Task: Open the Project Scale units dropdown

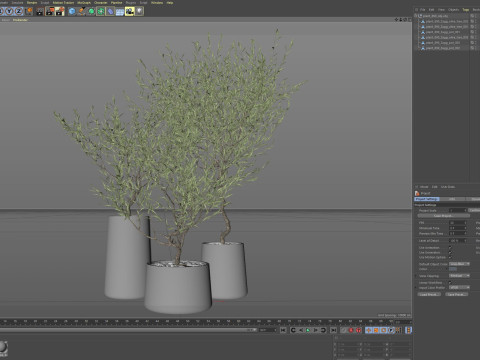Action: [474, 210]
